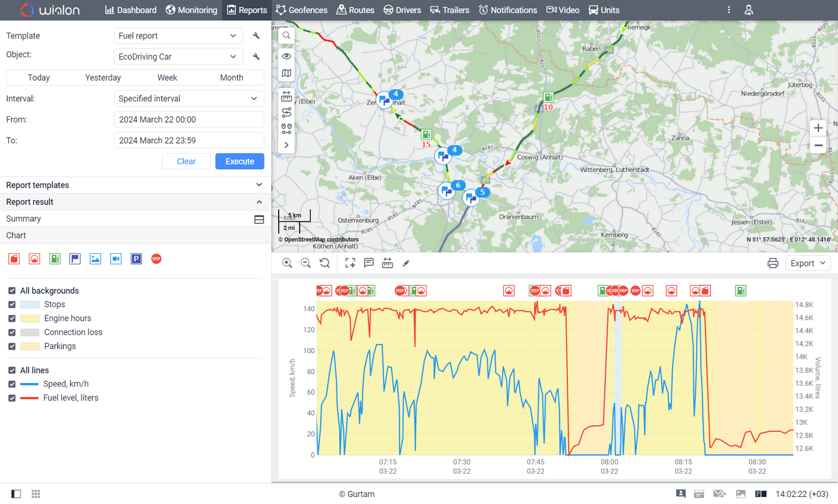Open the Template dropdown showing Fuel report
This screenshot has height=504, width=838.
(x=178, y=36)
